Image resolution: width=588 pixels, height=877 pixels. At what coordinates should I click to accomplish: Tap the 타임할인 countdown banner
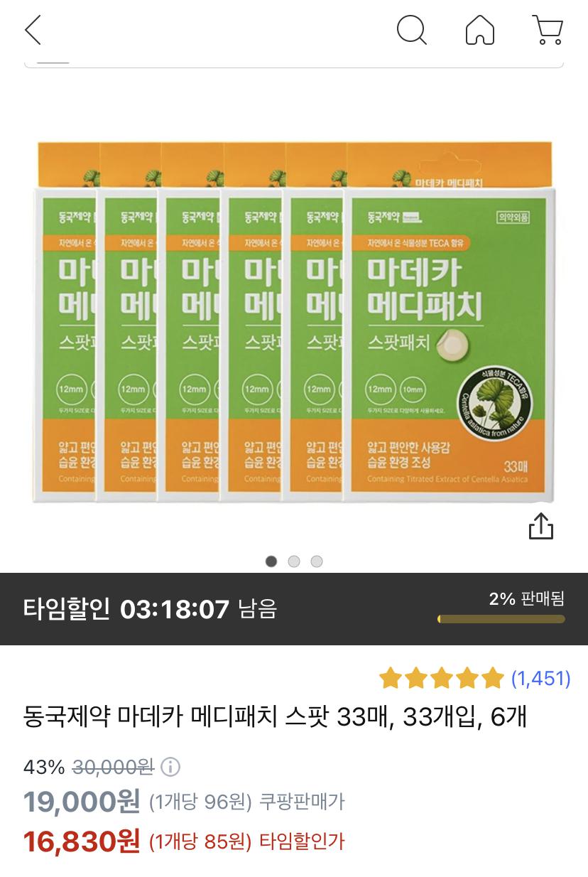[x=294, y=609]
